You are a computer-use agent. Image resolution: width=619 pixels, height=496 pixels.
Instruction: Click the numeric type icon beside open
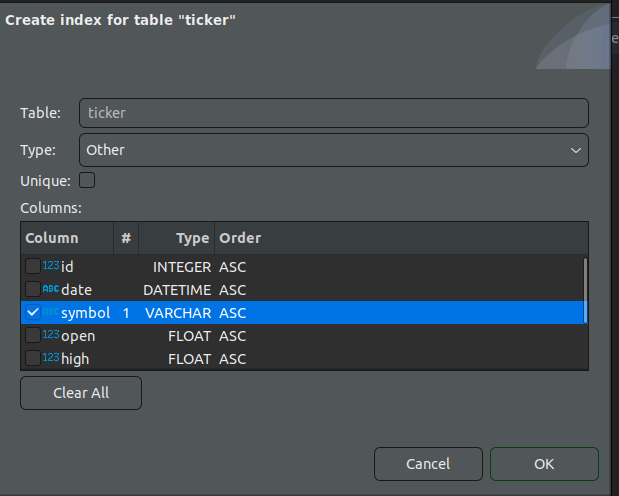[51, 335]
